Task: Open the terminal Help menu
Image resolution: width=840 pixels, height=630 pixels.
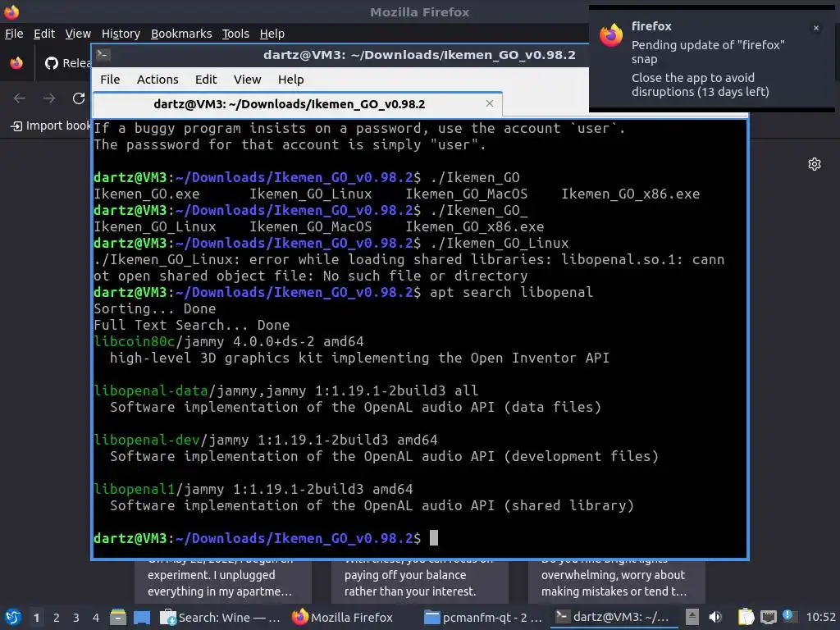Action: click(291, 80)
